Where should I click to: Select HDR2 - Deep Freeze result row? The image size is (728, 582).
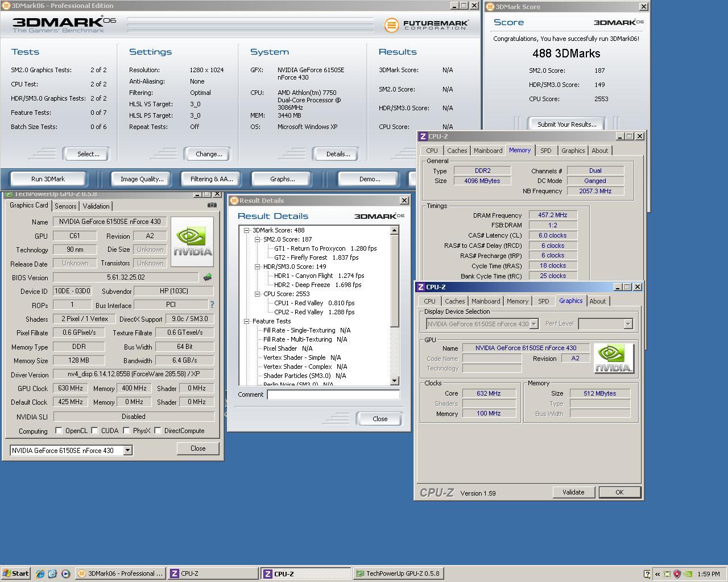tap(318, 285)
